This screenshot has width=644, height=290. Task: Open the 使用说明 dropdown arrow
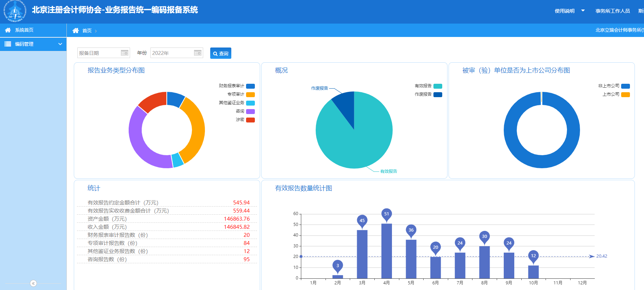click(x=583, y=11)
